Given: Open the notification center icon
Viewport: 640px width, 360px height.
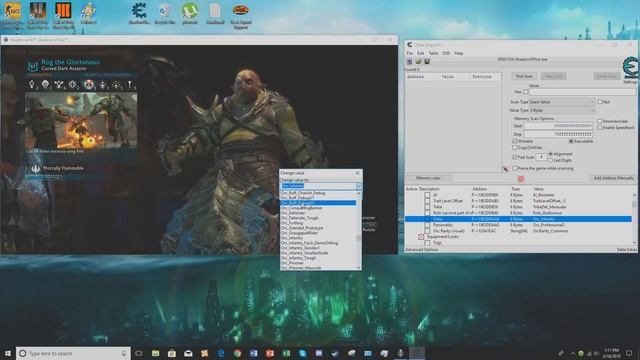Looking at the screenshot, I should pyautogui.click(x=629, y=353).
